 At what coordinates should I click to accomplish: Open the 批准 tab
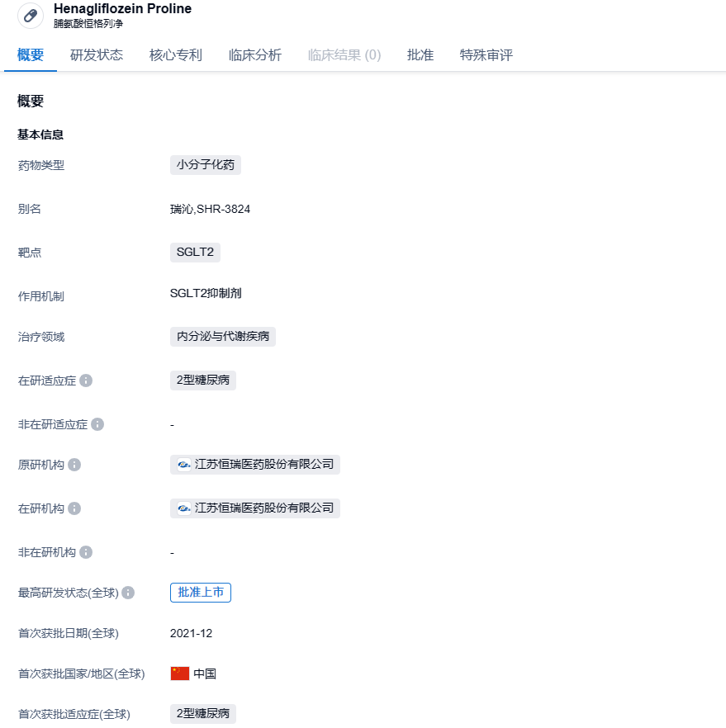(x=420, y=55)
